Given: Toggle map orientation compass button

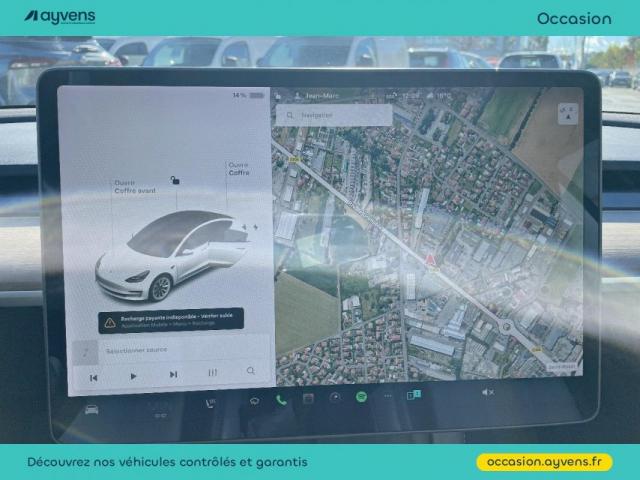Looking at the screenshot, I should tap(568, 113).
